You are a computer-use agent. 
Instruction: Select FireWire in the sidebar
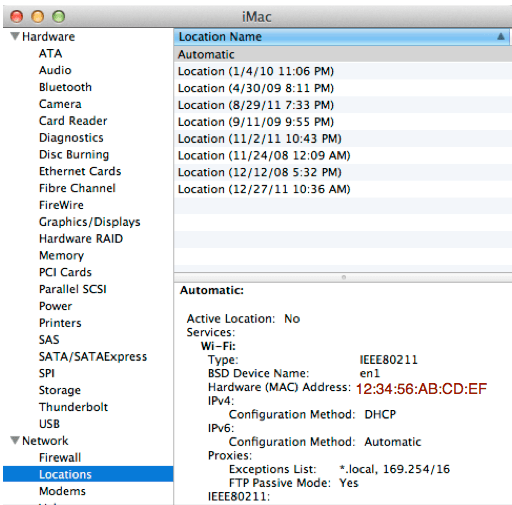tap(61, 205)
